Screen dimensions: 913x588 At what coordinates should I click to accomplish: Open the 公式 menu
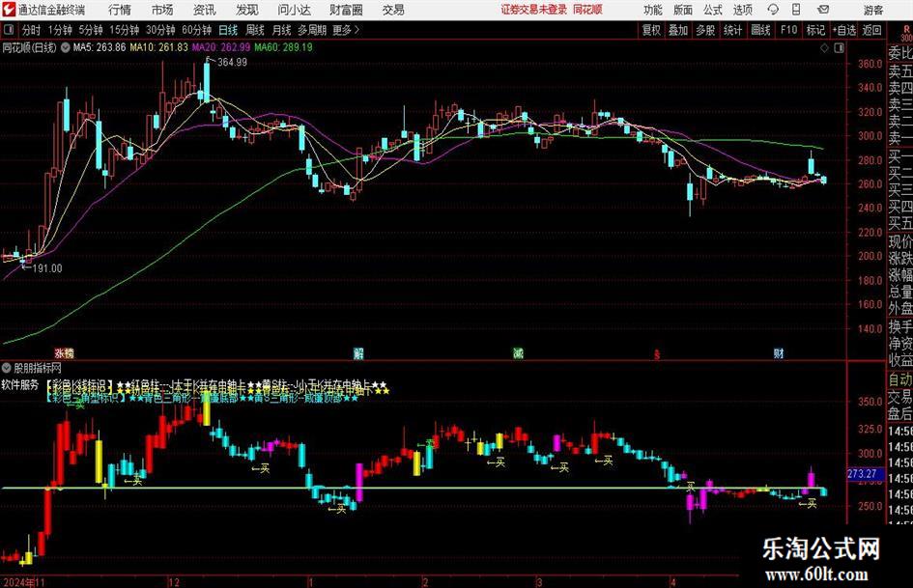tap(713, 10)
